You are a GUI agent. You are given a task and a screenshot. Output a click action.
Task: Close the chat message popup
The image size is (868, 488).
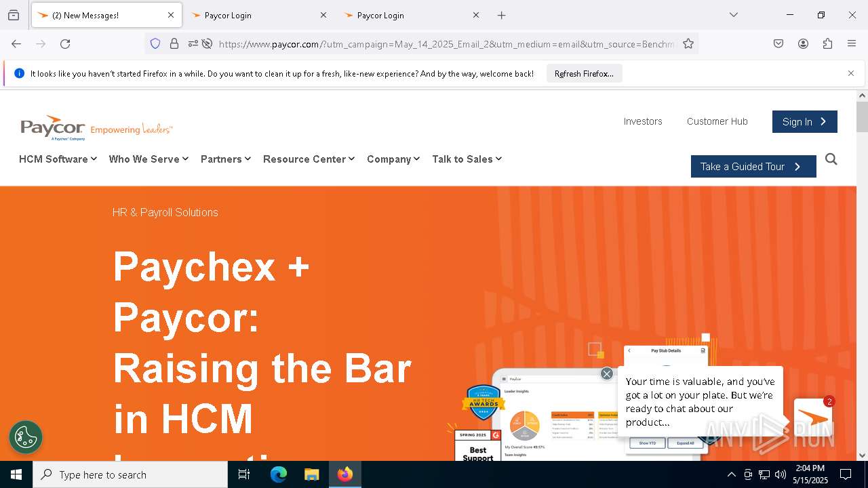point(607,373)
